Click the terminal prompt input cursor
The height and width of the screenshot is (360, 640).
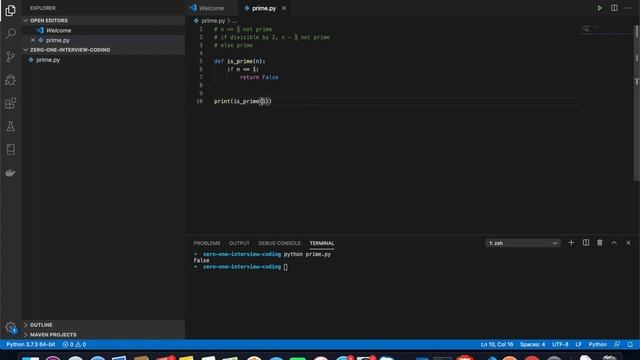click(286, 267)
